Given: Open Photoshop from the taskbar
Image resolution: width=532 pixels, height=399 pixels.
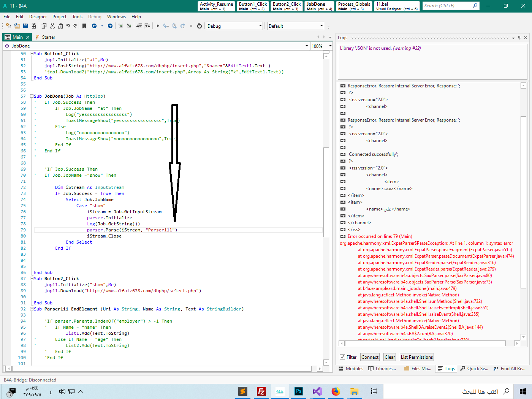Looking at the screenshot, I should [x=299, y=391].
